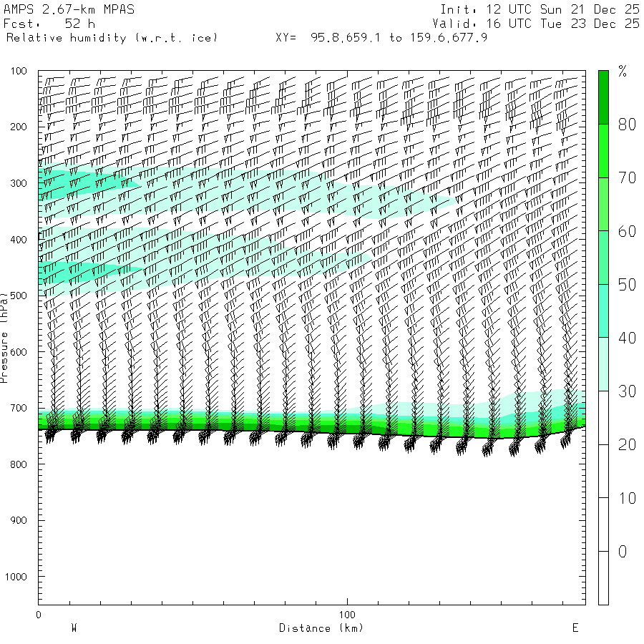Click the W endpoint marker
The width and height of the screenshot is (644, 644).
pyautogui.click(x=74, y=628)
